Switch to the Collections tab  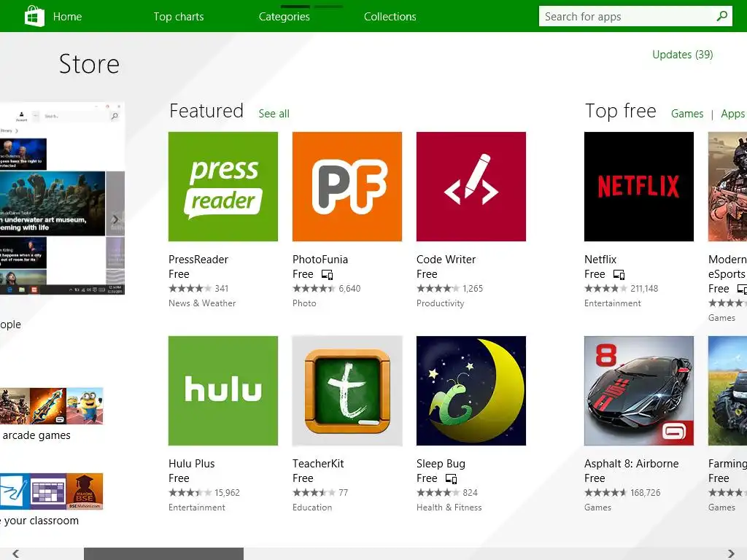[390, 17]
